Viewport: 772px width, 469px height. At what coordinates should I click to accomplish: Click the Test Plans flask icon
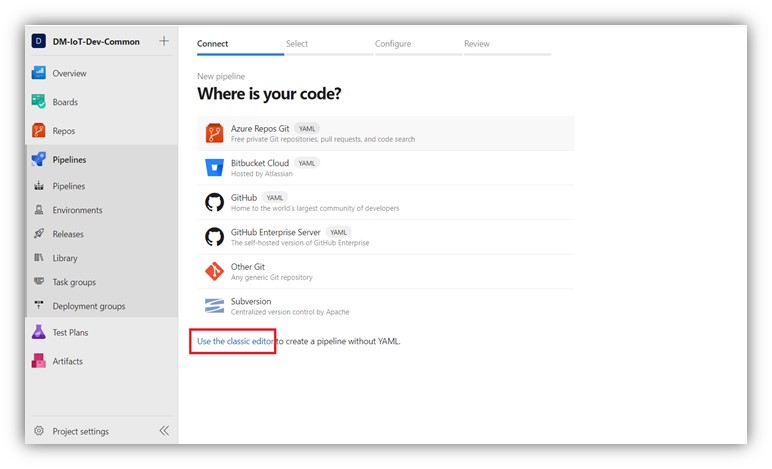38,332
